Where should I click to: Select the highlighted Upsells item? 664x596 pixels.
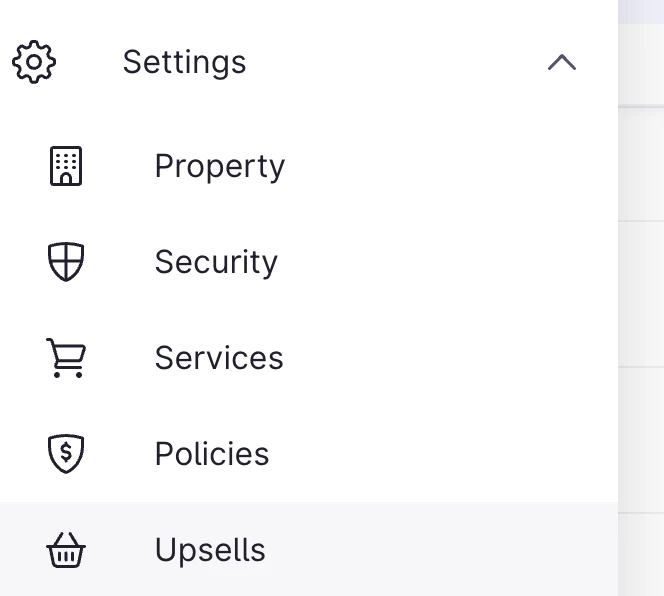coord(210,550)
